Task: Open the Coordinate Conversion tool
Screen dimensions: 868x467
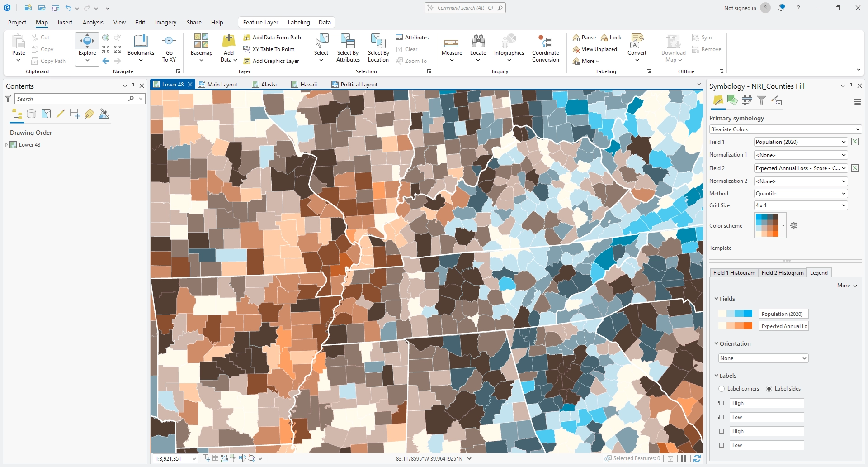Action: 545,48
